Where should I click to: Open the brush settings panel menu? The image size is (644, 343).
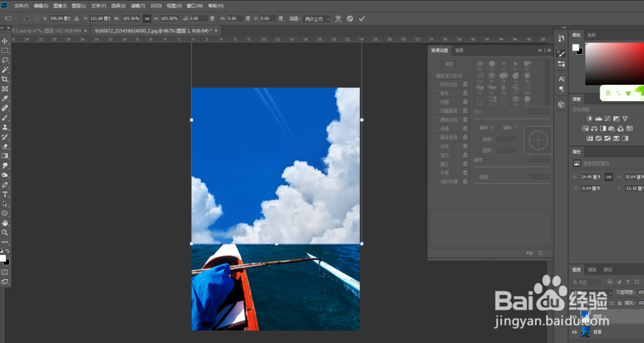point(549,50)
